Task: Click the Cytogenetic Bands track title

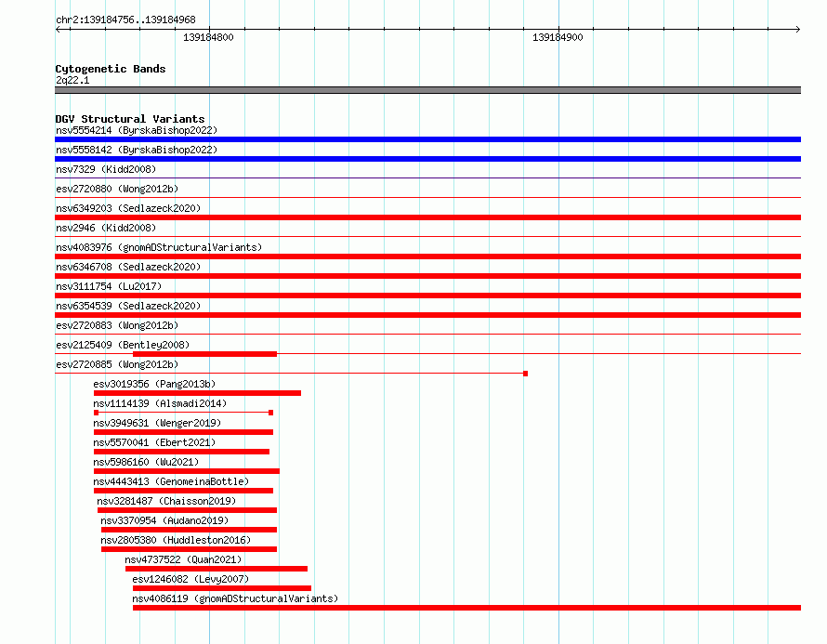Action: pyautogui.click(x=111, y=69)
